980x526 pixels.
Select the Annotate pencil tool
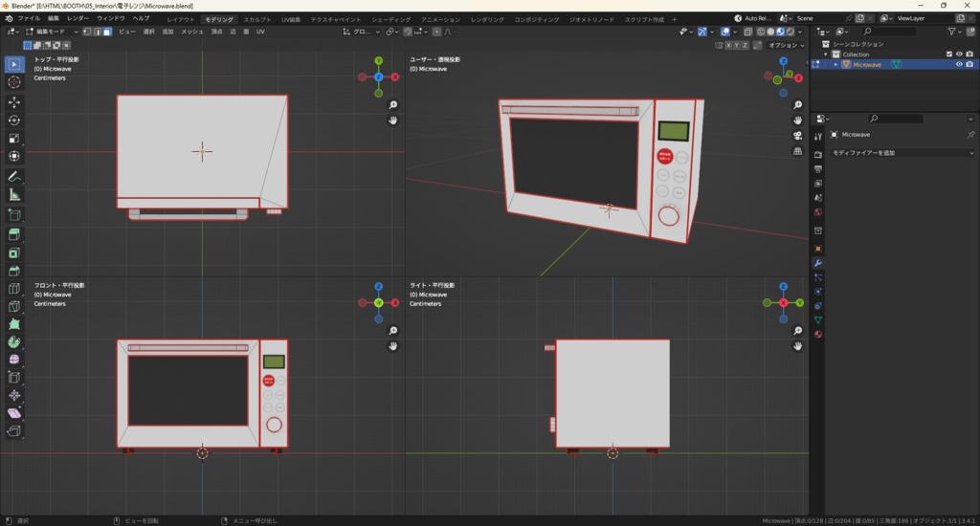14,176
